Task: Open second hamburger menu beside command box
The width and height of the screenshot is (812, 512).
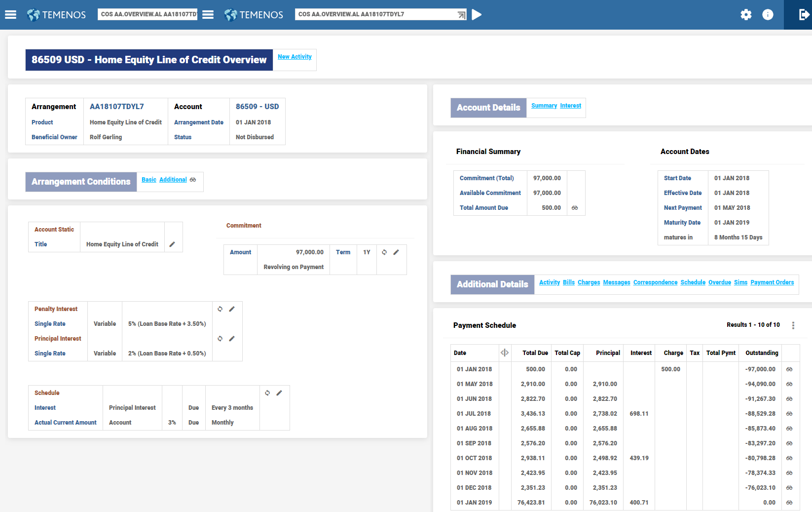Action: 208,15
